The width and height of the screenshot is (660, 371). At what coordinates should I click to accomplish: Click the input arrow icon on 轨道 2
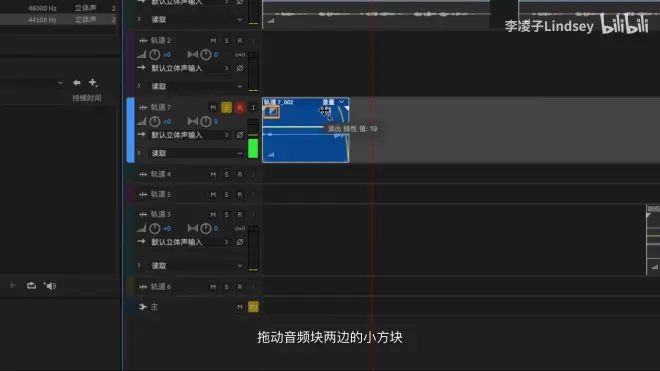point(141,67)
